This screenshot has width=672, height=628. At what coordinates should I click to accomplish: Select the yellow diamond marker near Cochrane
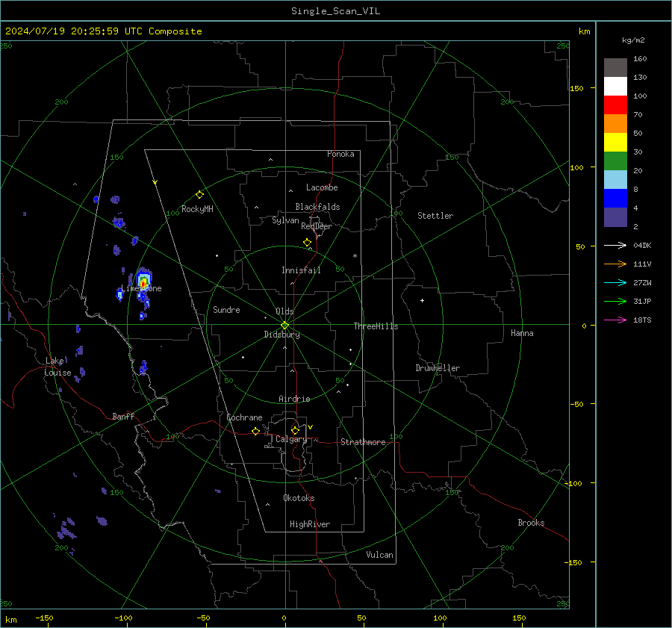pos(255,432)
